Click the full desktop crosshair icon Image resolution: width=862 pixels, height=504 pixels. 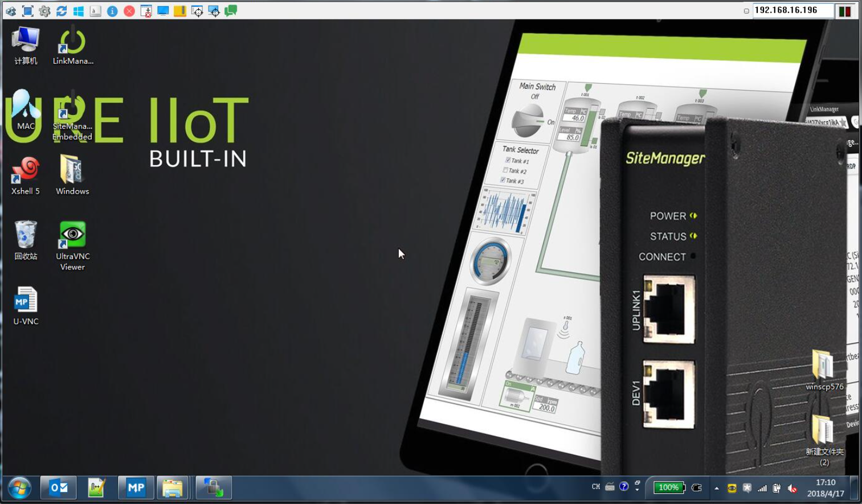click(214, 11)
